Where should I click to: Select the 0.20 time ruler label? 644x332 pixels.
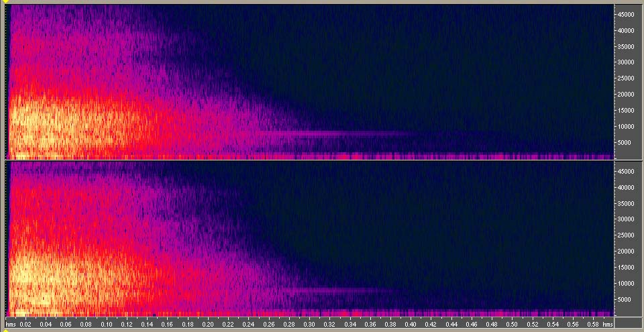coord(208,324)
